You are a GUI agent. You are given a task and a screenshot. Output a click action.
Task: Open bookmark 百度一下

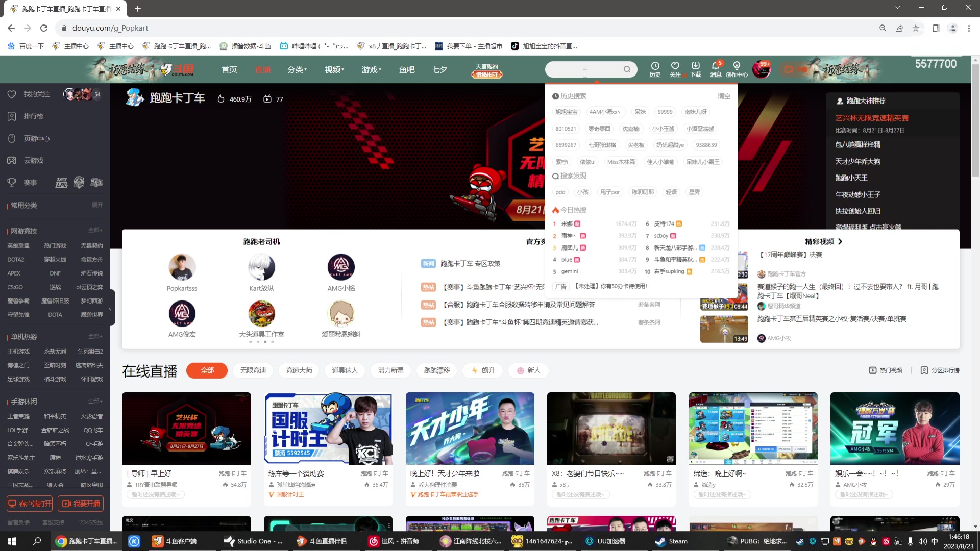[x=26, y=46]
